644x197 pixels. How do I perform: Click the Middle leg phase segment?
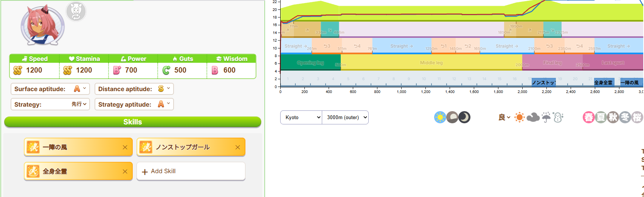click(x=431, y=62)
